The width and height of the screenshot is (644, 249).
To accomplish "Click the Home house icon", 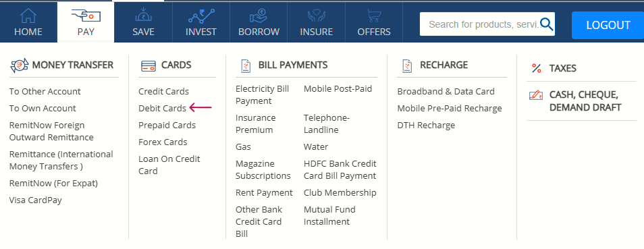I will [x=28, y=16].
